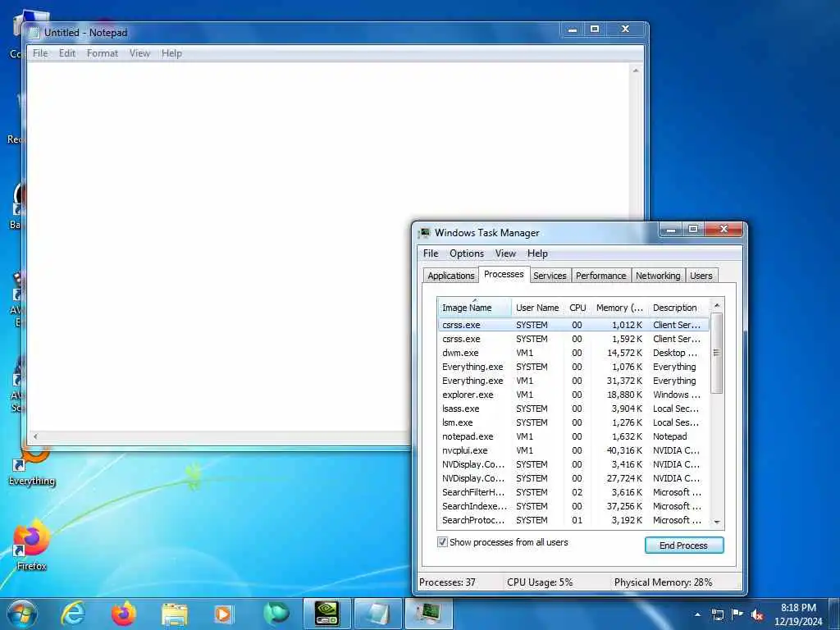Image resolution: width=840 pixels, height=630 pixels.
Task: Click Notepad horizontal scroll left arrow
Action: point(35,436)
